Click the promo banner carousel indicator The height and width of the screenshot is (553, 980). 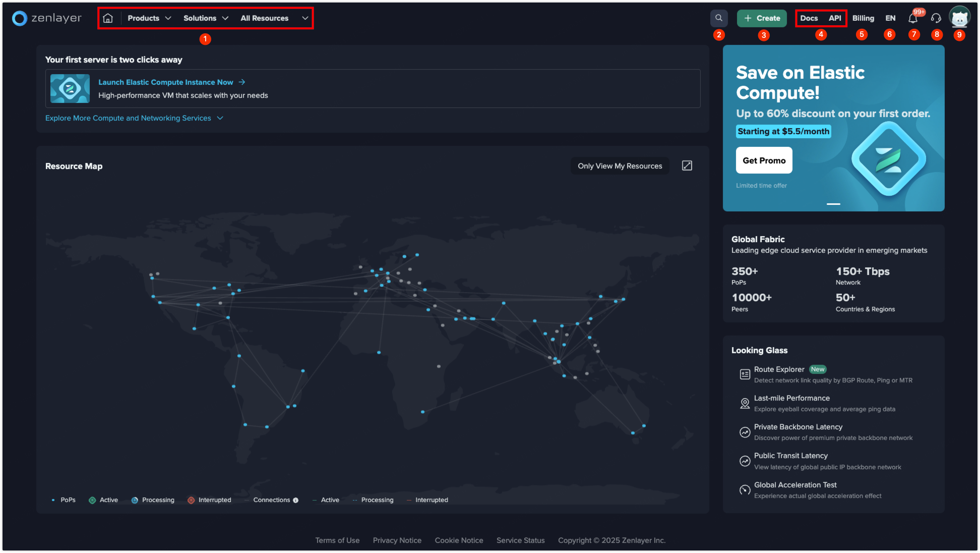click(833, 204)
